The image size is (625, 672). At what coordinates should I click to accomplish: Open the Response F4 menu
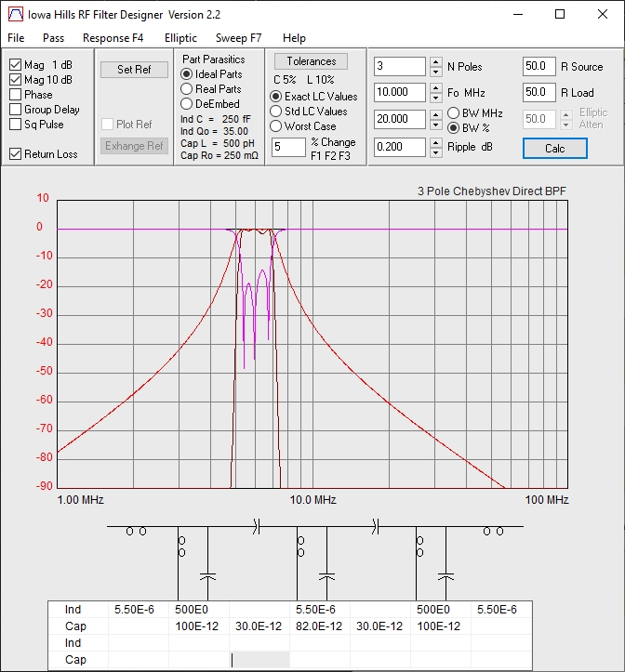coord(113,38)
